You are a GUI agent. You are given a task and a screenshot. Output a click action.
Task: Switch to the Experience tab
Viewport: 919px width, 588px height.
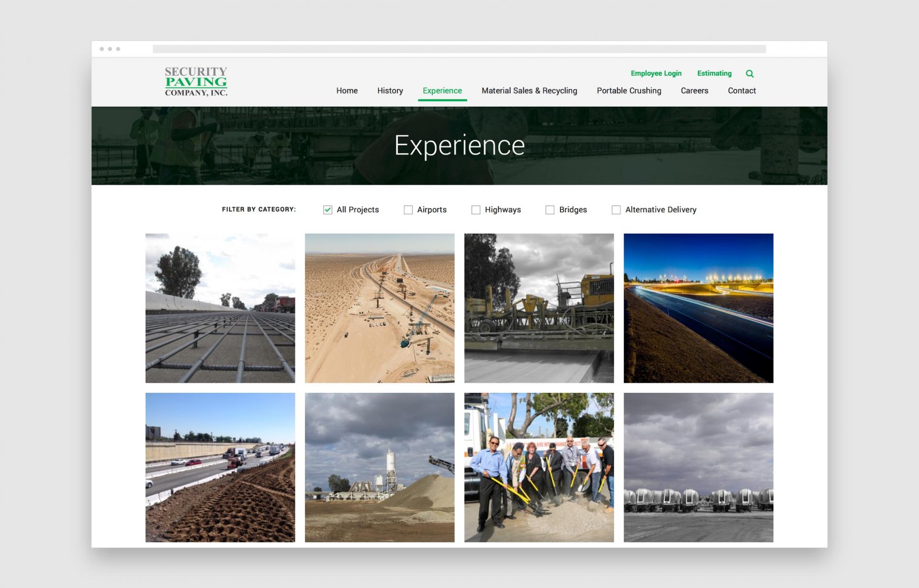(442, 90)
